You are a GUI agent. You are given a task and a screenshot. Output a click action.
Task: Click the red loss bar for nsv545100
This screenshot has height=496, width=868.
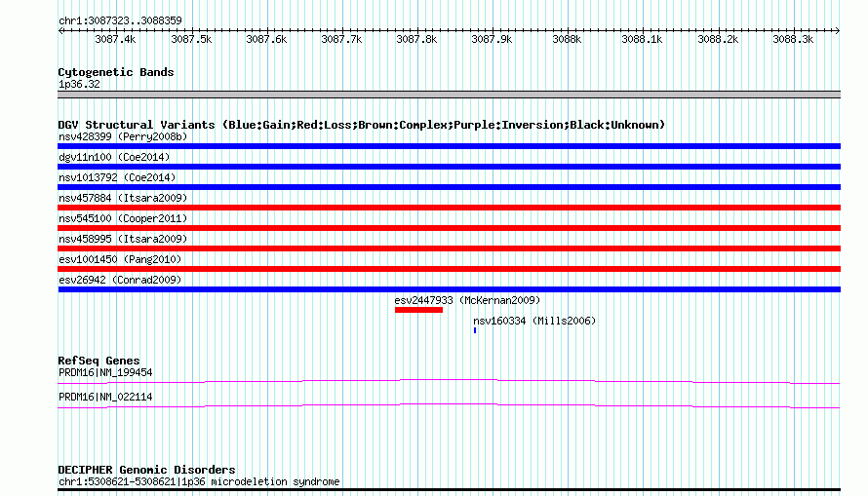449,228
